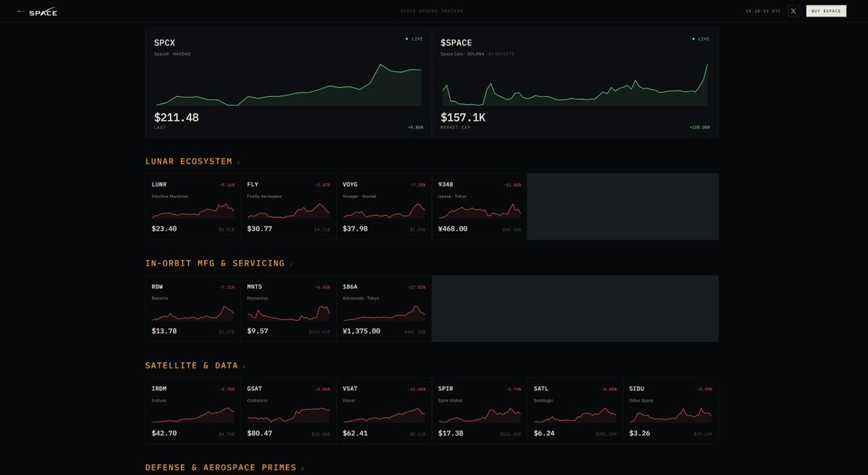
Task: Click the SPIR ticker symbol
Action: click(446, 389)
